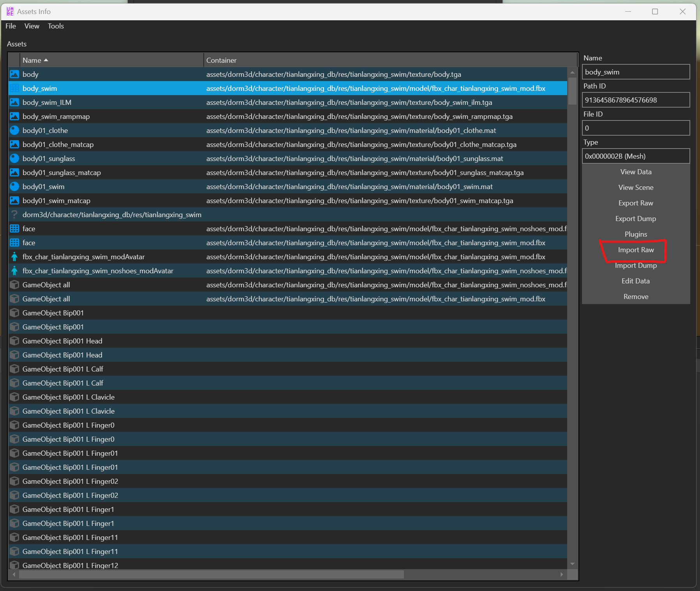Click the Plugins button

[x=635, y=234]
